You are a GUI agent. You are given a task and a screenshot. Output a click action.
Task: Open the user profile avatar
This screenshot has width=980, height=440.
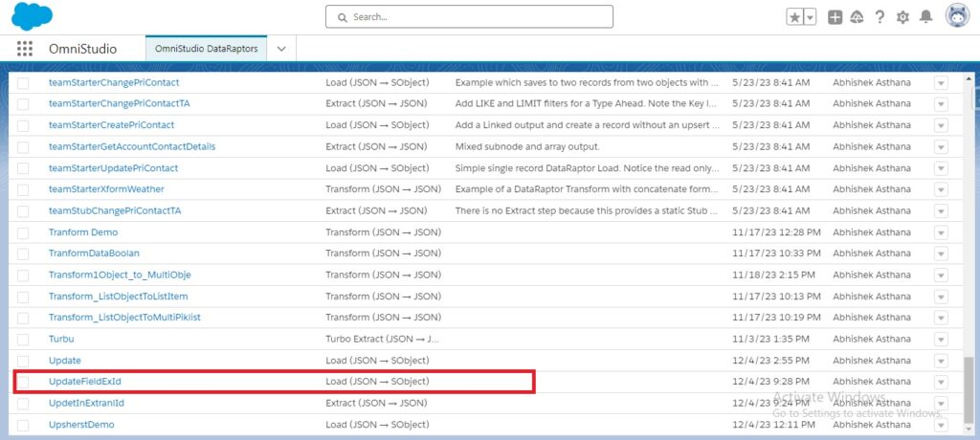pos(957,16)
